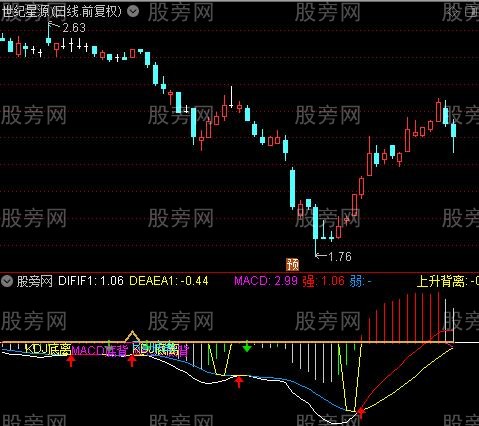Screen dimensions: 479x426
Task: Click the yellow triangle marker above zero line
Action: (x=132, y=336)
